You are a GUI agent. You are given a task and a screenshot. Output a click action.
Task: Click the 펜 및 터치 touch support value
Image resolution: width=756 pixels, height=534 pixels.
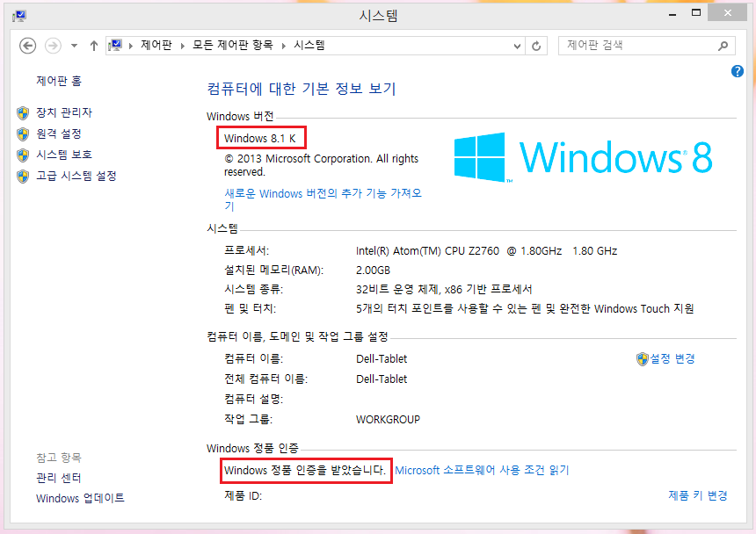525,308
